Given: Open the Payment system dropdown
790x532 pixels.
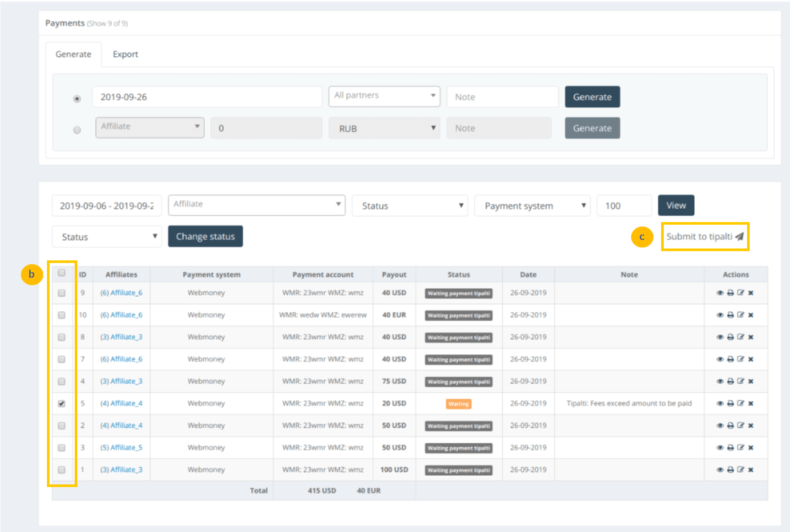Looking at the screenshot, I should pos(532,206).
